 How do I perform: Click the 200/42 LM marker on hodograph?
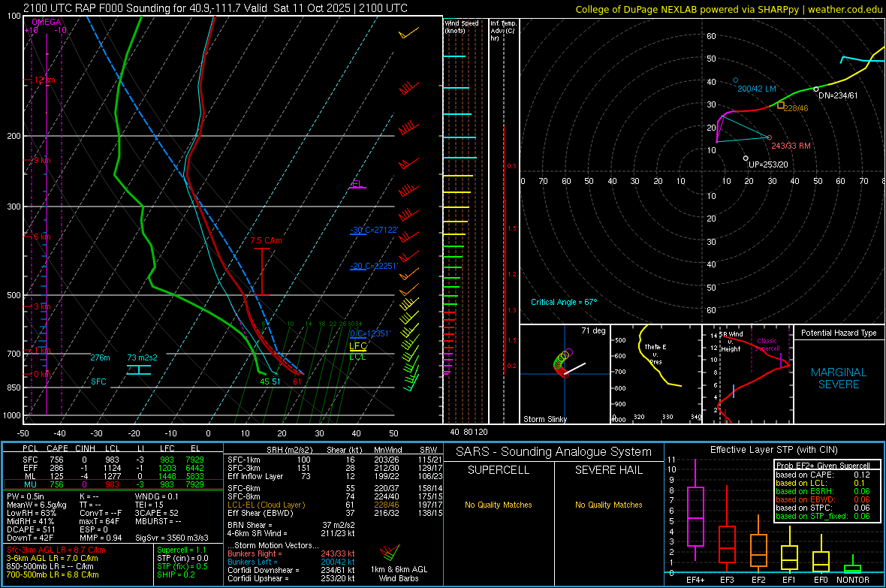coord(757,89)
